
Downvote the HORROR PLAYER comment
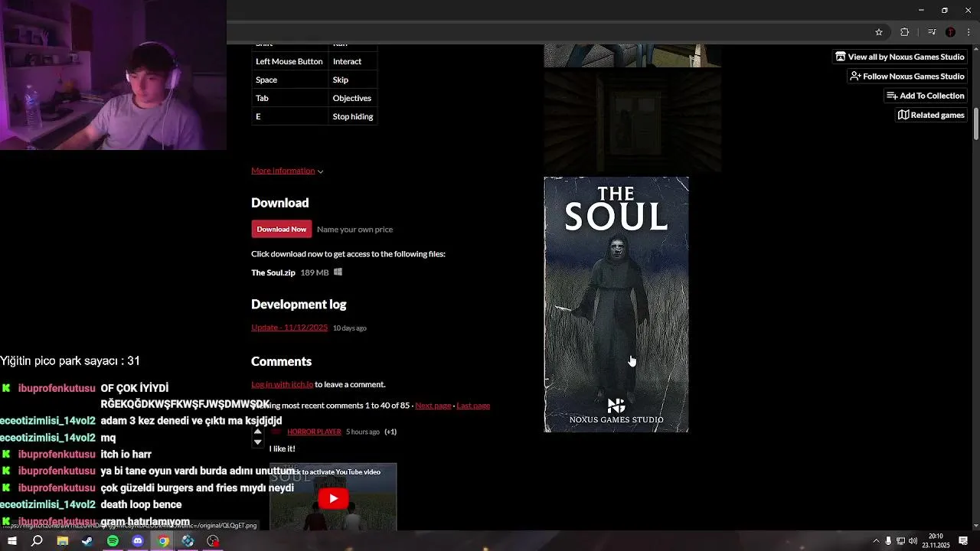coord(257,442)
